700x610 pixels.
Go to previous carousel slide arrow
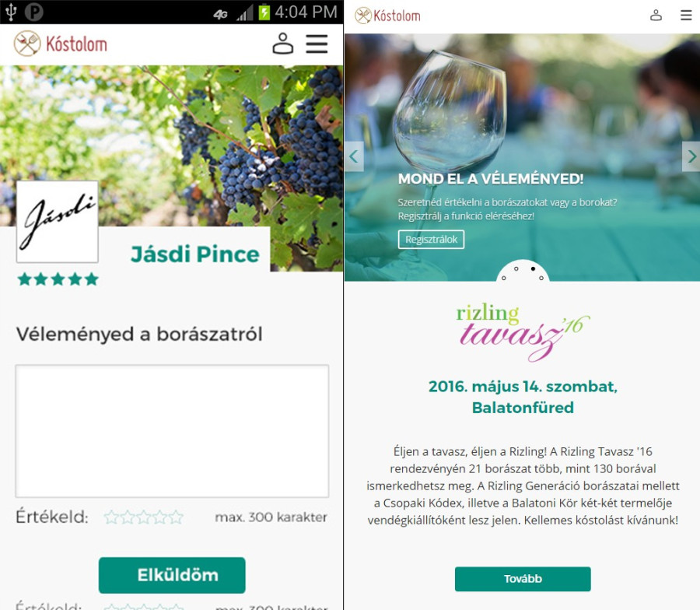tap(354, 156)
